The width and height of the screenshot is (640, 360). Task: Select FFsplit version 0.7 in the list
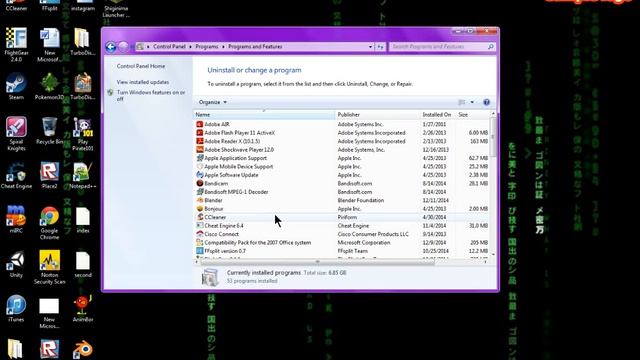(342, 251)
